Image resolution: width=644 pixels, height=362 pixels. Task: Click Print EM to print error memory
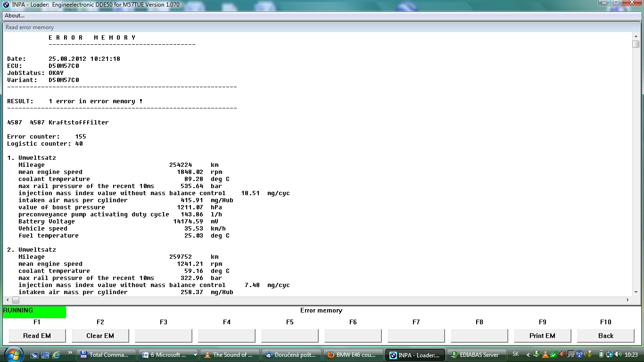(x=542, y=336)
